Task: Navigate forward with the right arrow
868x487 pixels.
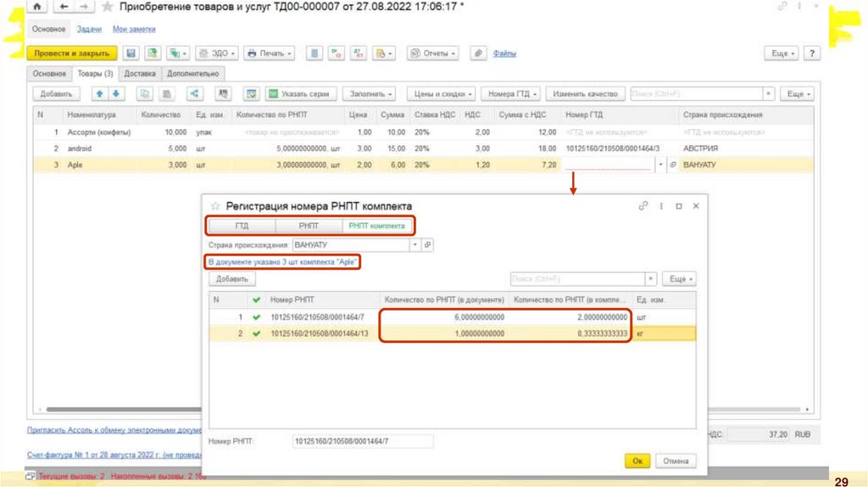Action: tap(84, 7)
